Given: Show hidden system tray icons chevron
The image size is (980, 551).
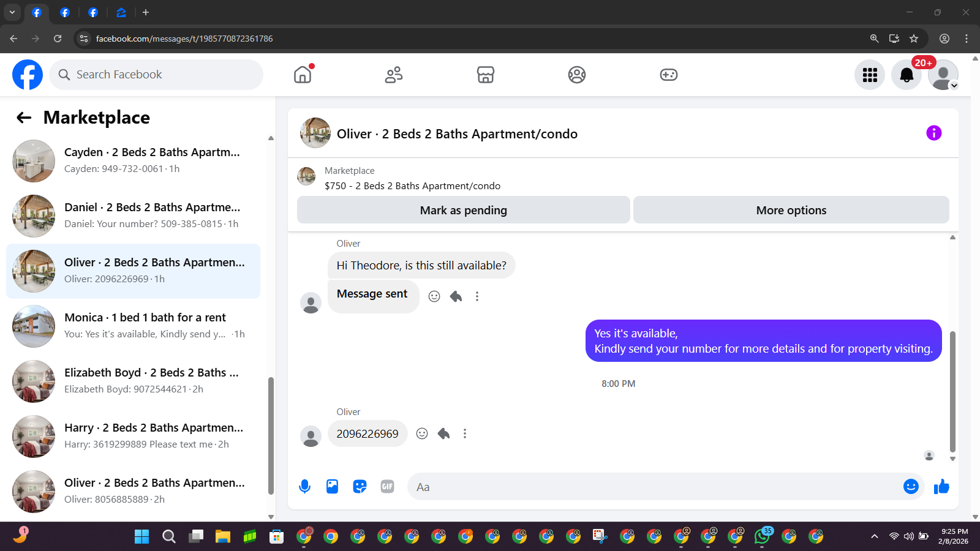Looking at the screenshot, I should tap(875, 537).
